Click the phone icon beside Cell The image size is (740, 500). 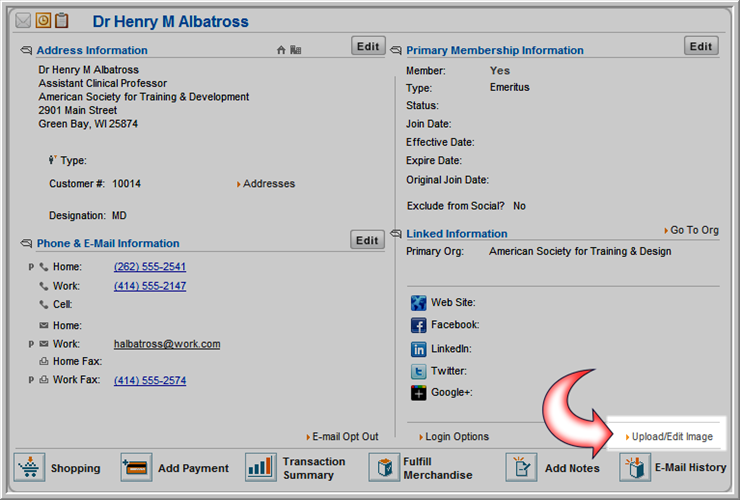(x=44, y=305)
